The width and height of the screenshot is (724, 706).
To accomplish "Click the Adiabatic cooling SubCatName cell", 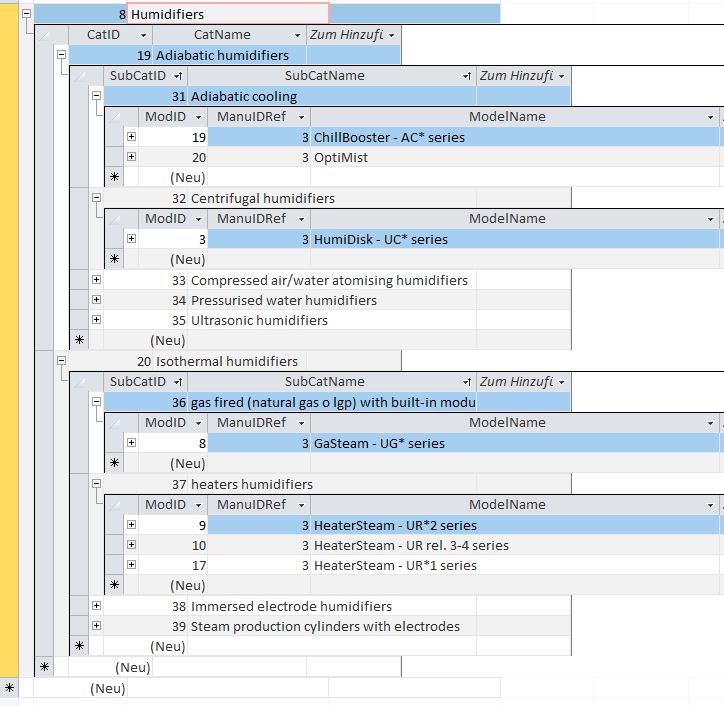I will [x=332, y=97].
